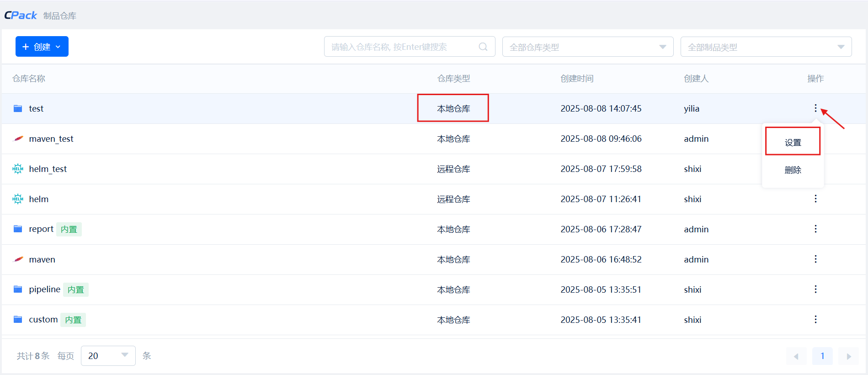This screenshot has width=868, height=375.
Task: Expand the 全部仓库类型 dropdown
Action: [587, 47]
